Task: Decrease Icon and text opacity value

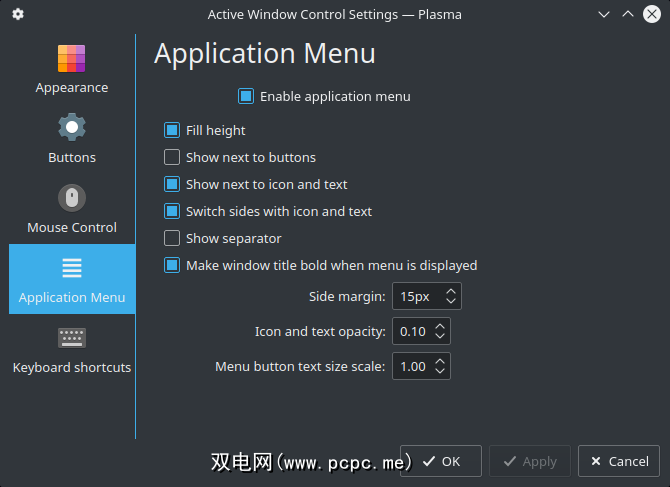Action: 441,336
